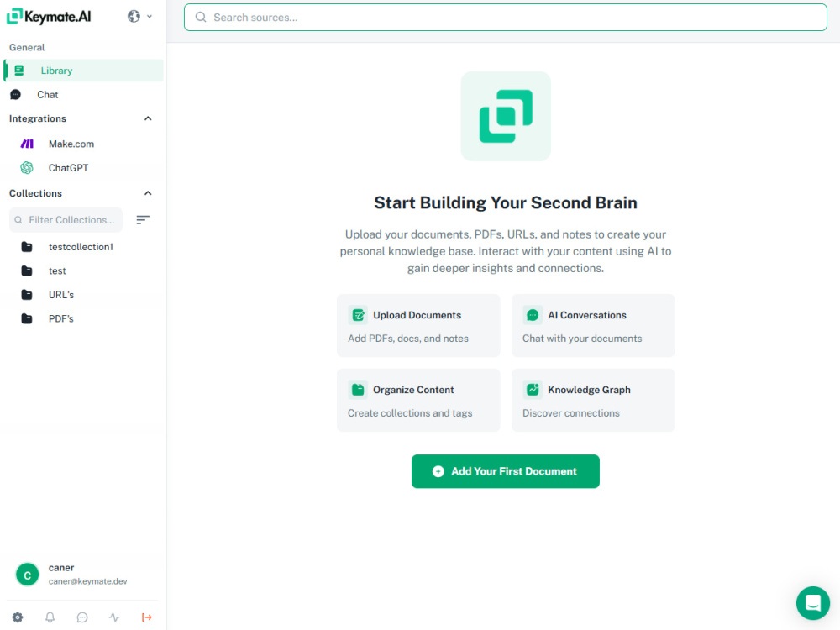Click the 'Create collections and tags' text
This screenshot has height=630, width=840.
[410, 413]
